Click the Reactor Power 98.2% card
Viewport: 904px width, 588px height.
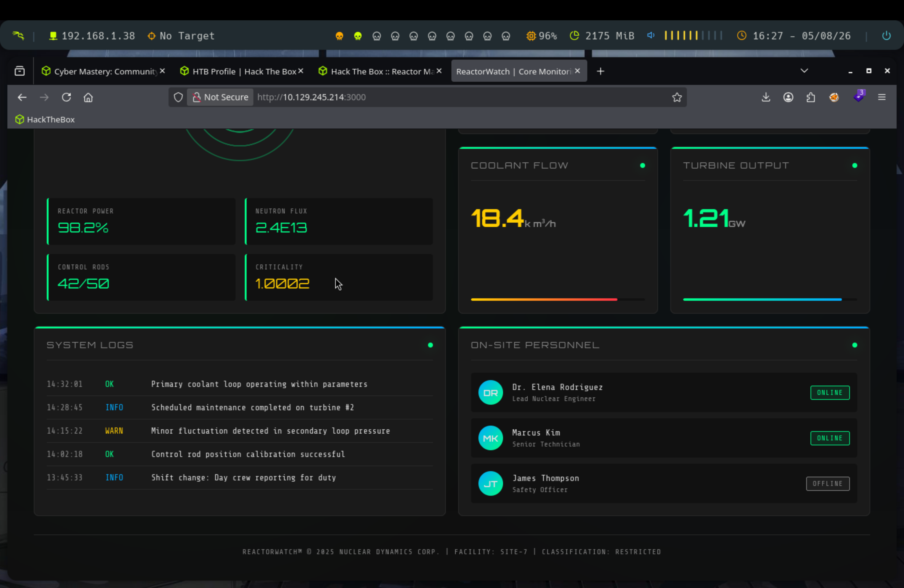tap(141, 221)
